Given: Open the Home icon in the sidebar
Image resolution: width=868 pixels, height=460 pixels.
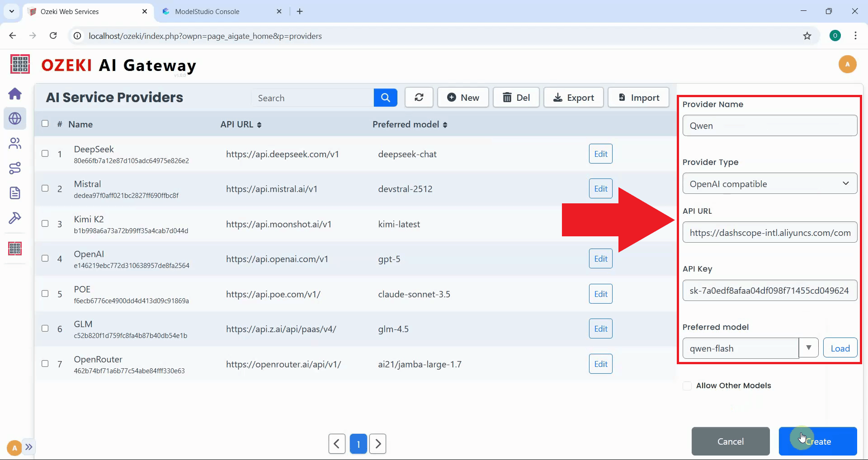Looking at the screenshot, I should 15,94.
